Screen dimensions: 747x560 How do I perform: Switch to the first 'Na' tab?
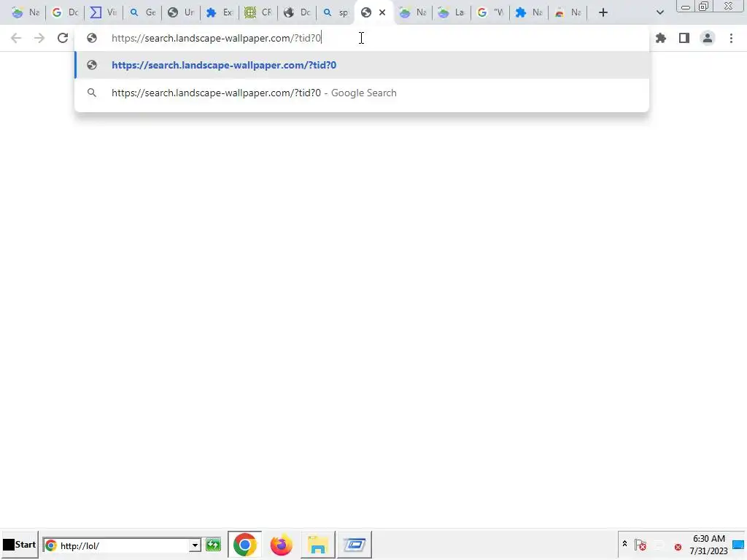26,13
